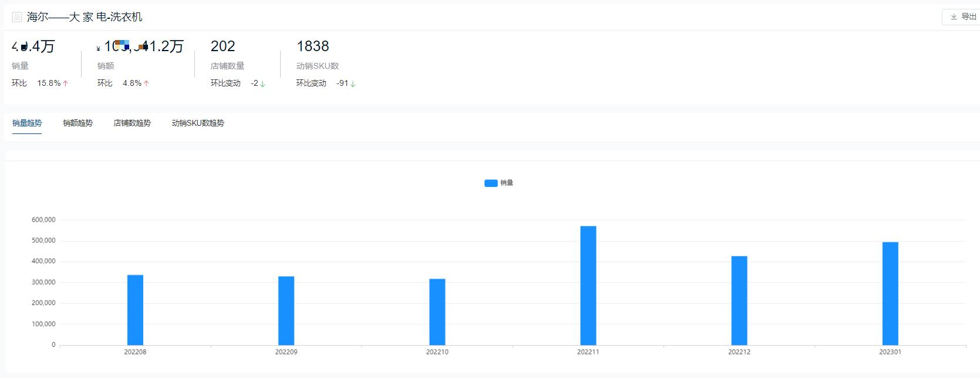Click the down arrow beside -2
Image resolution: width=980 pixels, height=378 pixels.
point(262,83)
